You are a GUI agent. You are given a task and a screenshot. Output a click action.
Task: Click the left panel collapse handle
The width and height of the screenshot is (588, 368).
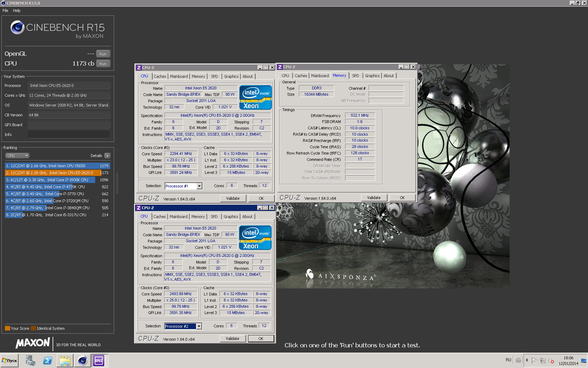coord(117,183)
